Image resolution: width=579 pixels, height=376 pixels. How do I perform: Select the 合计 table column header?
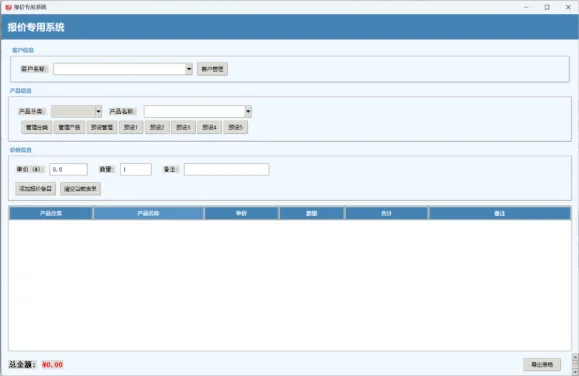pos(387,213)
